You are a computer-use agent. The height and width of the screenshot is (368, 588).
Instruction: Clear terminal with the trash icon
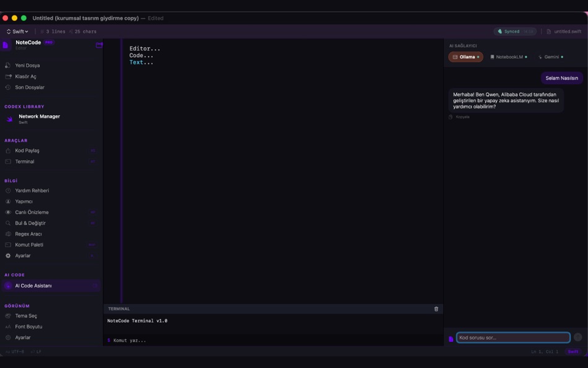436,309
